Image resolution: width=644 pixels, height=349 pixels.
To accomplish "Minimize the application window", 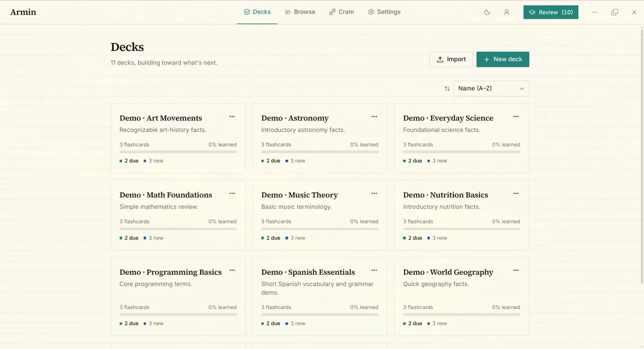I will click(x=595, y=12).
